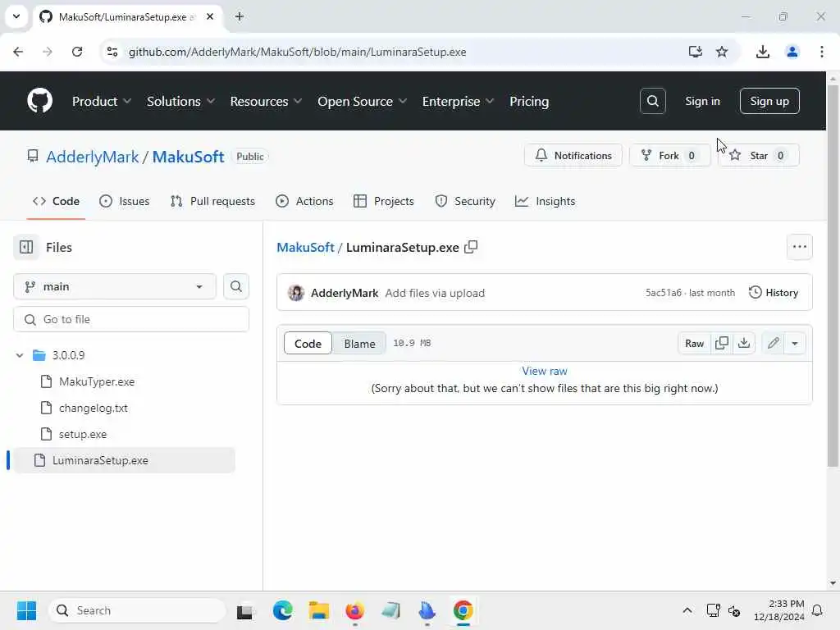Select MakuTyper.exe in the file tree

pyautogui.click(x=97, y=381)
